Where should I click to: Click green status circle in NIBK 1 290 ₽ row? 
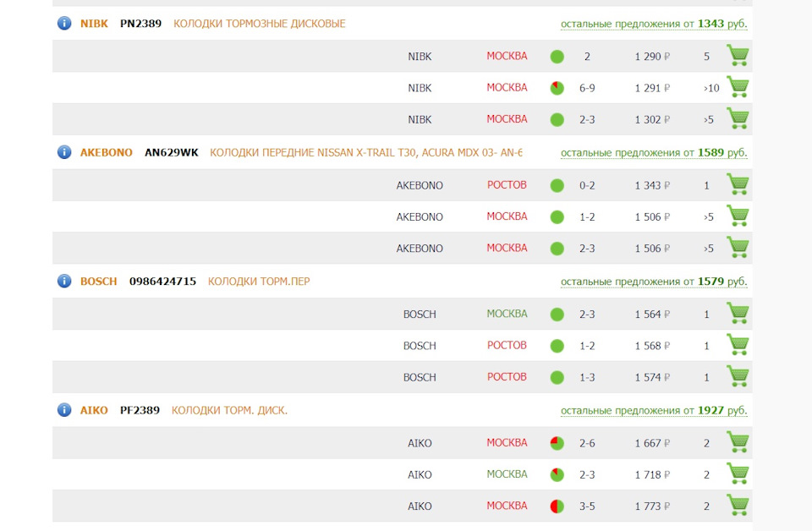(x=557, y=57)
